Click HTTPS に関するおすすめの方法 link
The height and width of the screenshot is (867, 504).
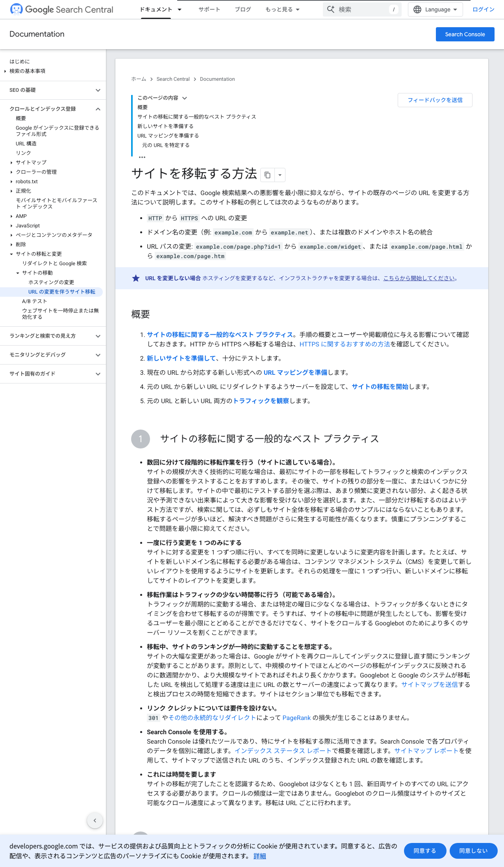click(345, 344)
